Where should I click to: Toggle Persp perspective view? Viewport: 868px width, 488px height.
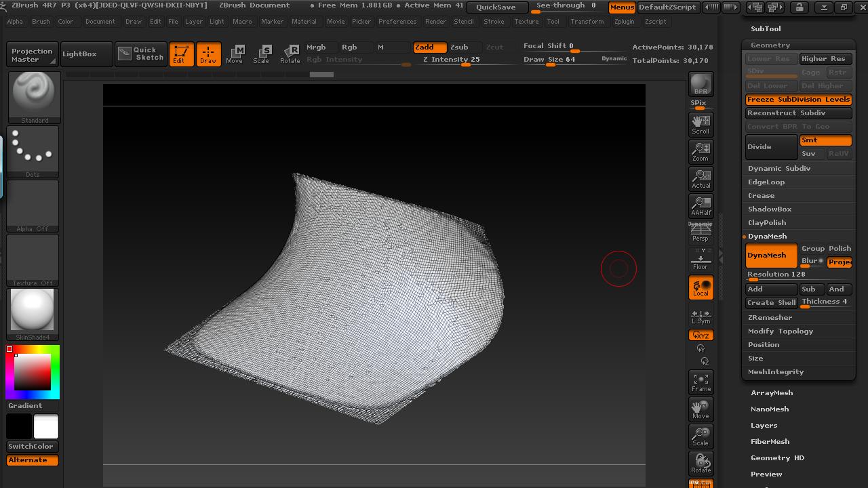[701, 232]
